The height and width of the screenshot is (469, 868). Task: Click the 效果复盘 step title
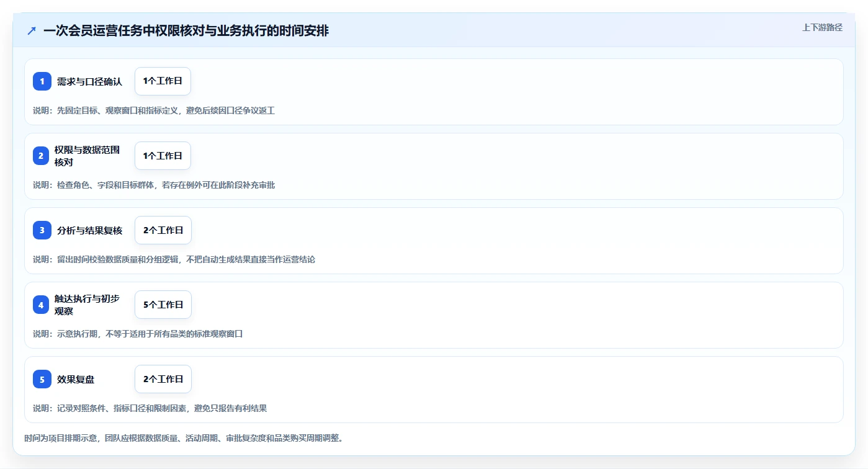[x=76, y=379]
